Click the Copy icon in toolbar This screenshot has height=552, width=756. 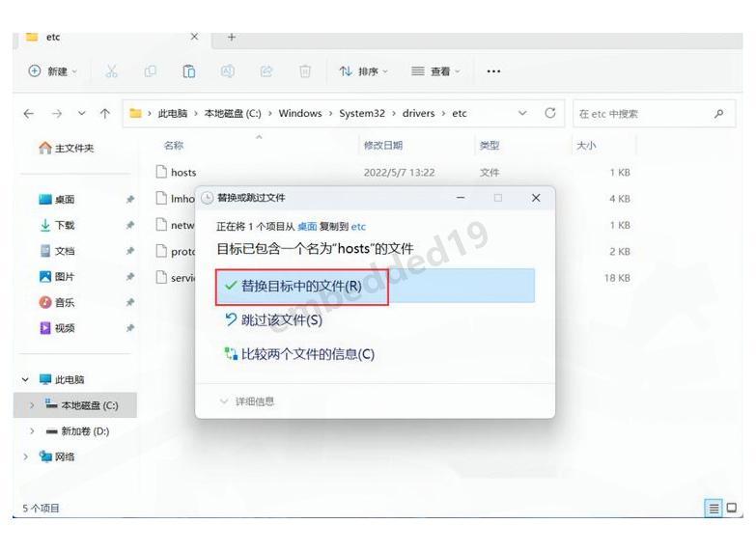pyautogui.click(x=151, y=71)
